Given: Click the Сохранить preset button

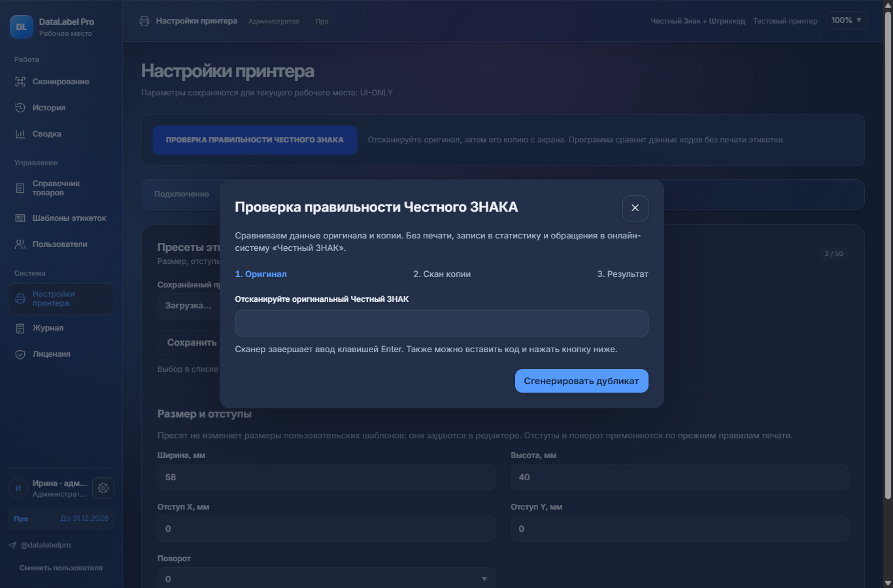Looking at the screenshot, I should (190, 342).
